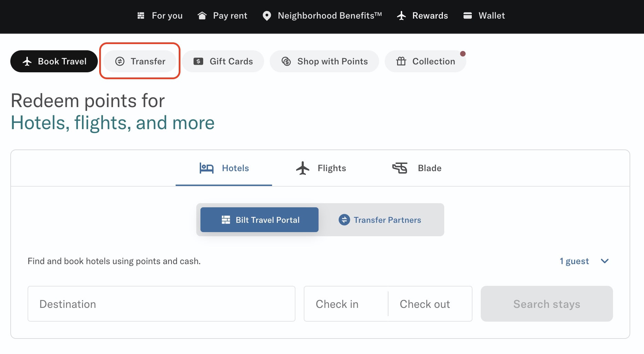
Task: Click the Destination input field
Action: pyautogui.click(x=161, y=304)
